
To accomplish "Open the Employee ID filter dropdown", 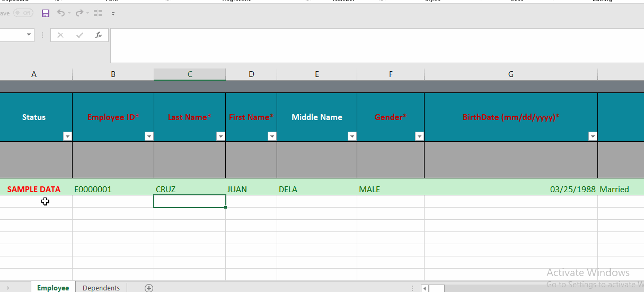I will click(149, 136).
